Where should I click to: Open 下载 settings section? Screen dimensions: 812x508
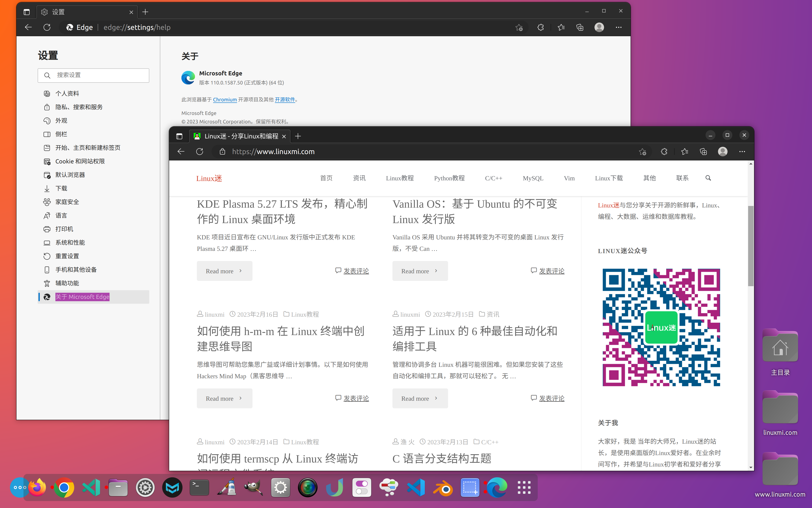pyautogui.click(x=93, y=188)
